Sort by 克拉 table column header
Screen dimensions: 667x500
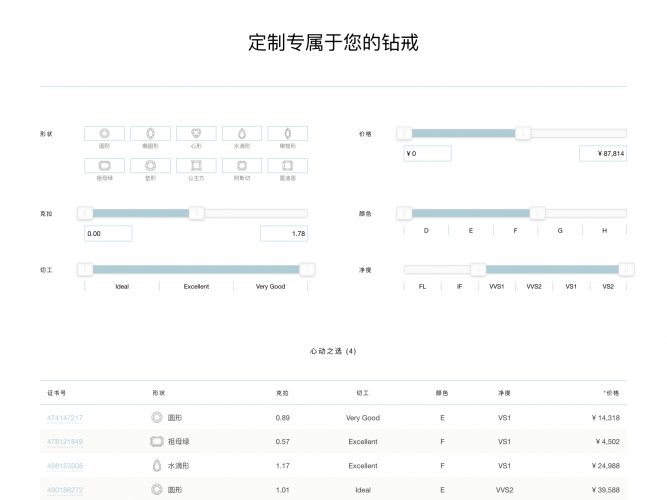coord(282,393)
